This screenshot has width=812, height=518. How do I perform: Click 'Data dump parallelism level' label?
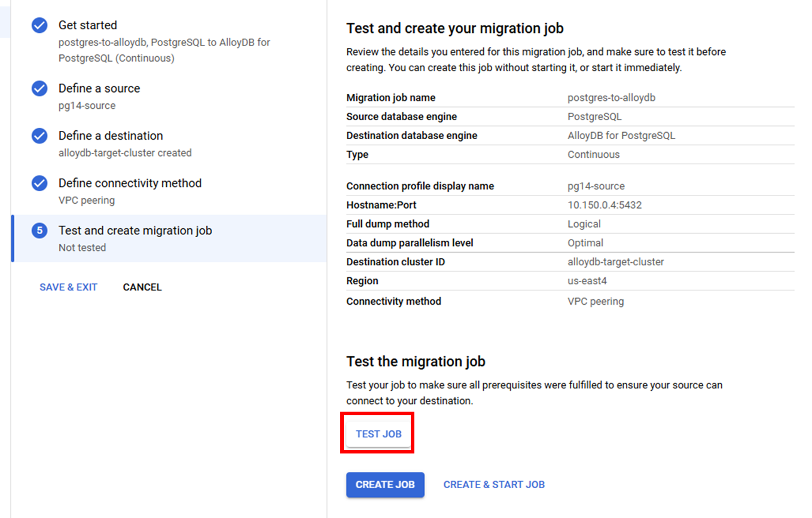click(x=410, y=243)
